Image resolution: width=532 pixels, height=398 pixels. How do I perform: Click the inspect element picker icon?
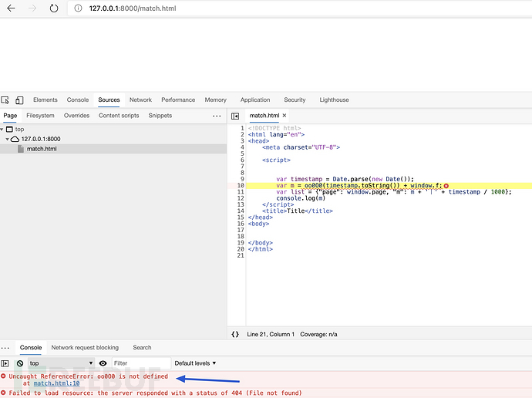point(5,100)
